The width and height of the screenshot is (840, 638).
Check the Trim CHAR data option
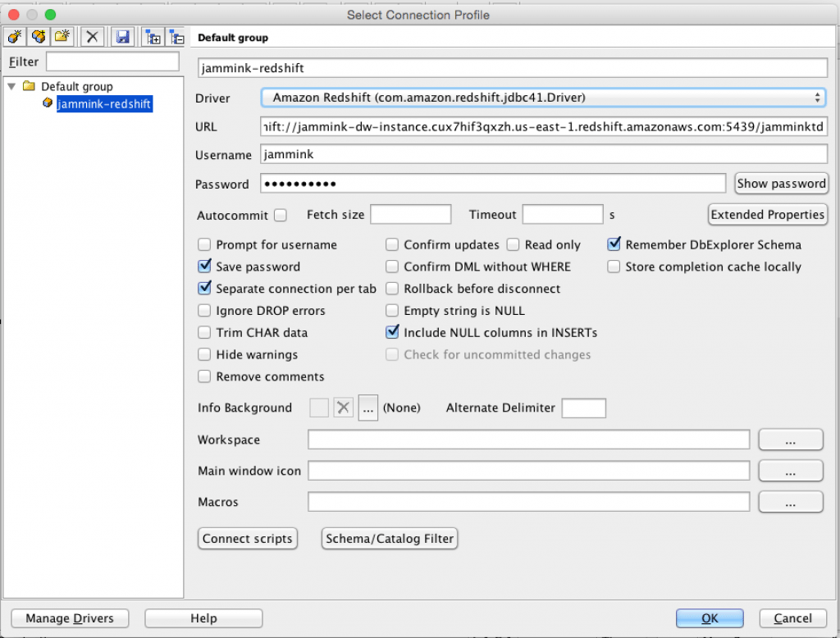coord(204,333)
